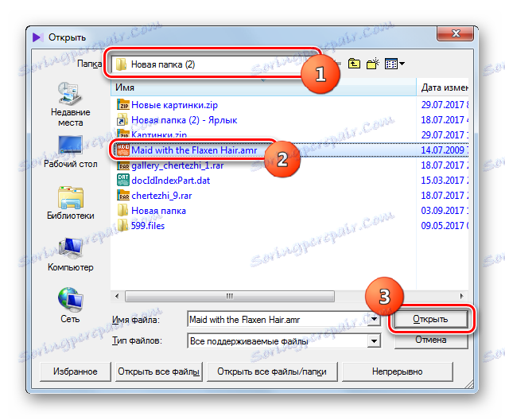Click the Отмена button
Image resolution: width=505 pixels, height=420 pixels.
[x=430, y=340]
